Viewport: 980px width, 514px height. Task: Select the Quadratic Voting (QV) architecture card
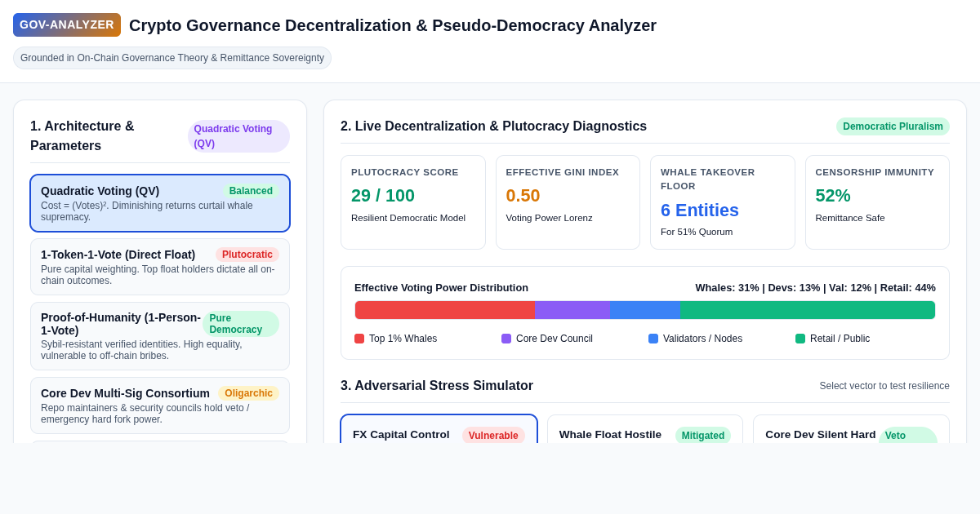160,203
